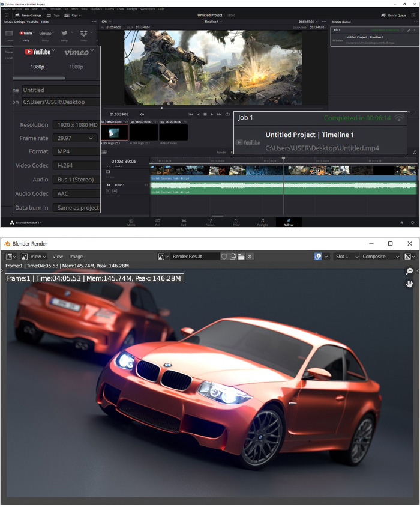The height and width of the screenshot is (507, 420).
Task: Click the viewer scrub bar playhead
Action: 162,108
